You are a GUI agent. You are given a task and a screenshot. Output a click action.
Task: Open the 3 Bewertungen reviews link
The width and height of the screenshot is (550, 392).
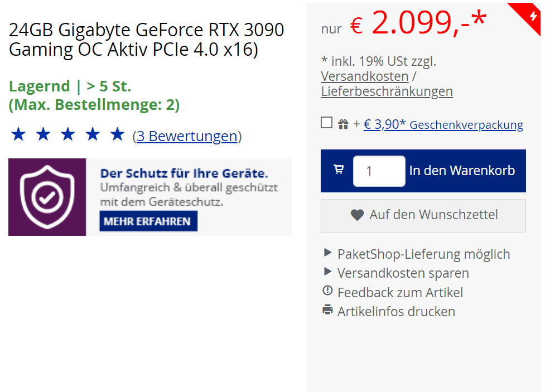[187, 136]
